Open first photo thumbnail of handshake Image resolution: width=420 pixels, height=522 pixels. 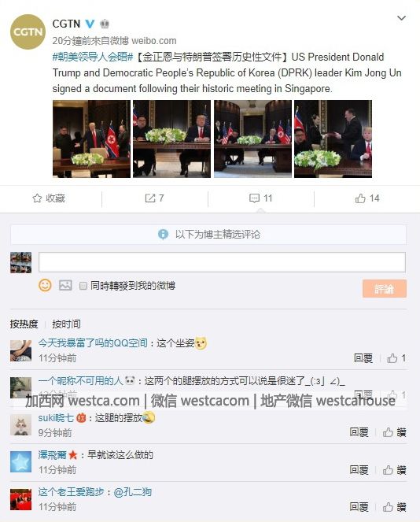(91, 139)
